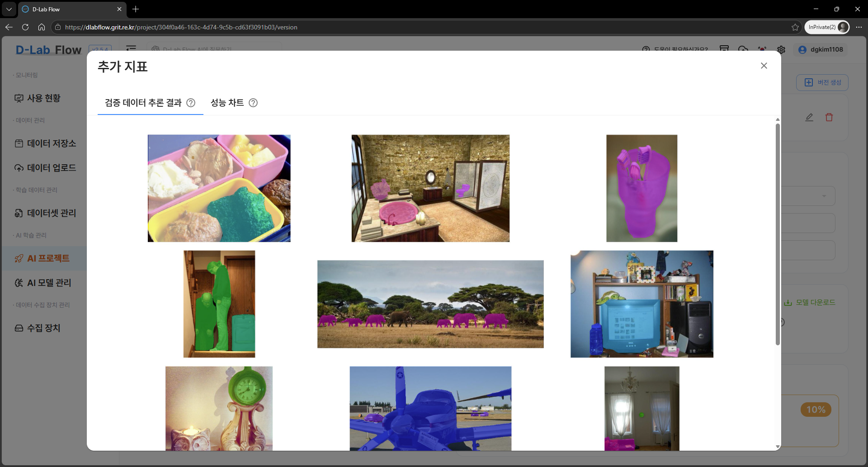868x467 pixels.
Task: View site information lock icon
Action: pos(58,27)
